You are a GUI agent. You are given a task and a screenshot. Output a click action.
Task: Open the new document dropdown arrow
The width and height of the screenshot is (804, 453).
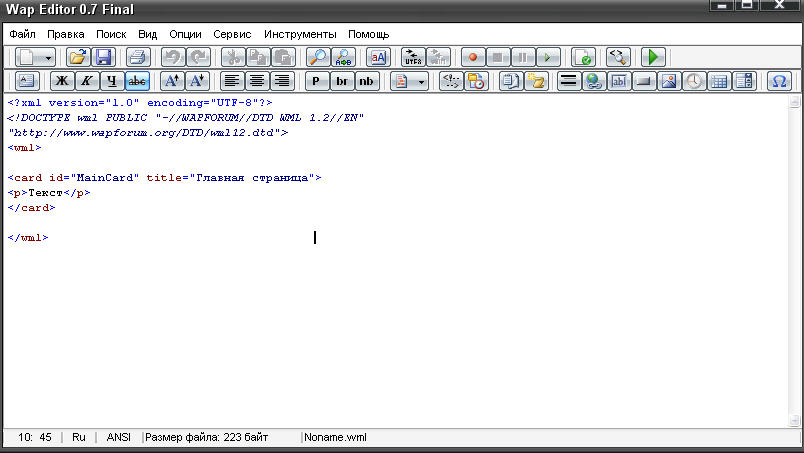click(48, 57)
